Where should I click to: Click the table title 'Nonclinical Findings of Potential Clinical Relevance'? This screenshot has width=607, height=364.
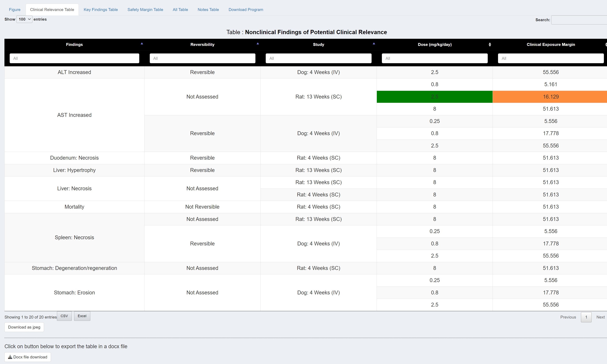point(316,32)
